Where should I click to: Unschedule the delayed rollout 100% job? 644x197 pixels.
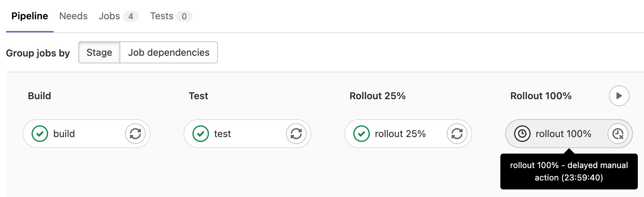tap(618, 134)
